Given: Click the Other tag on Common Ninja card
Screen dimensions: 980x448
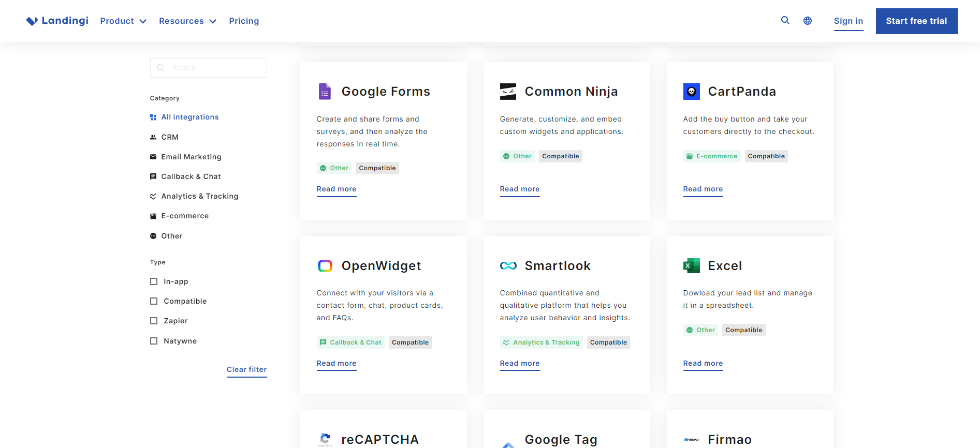Looking at the screenshot, I should pos(517,156).
